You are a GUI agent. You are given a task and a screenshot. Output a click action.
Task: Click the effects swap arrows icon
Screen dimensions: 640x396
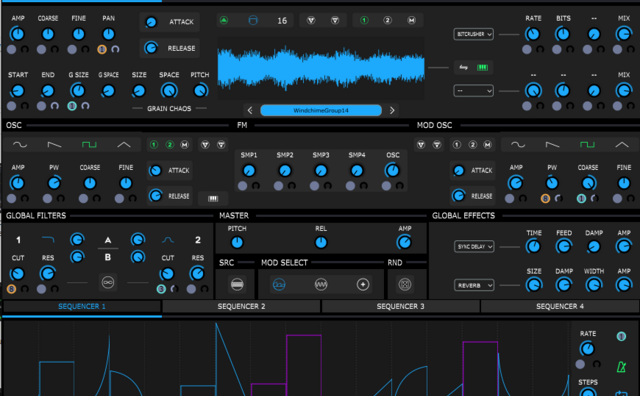(463, 67)
